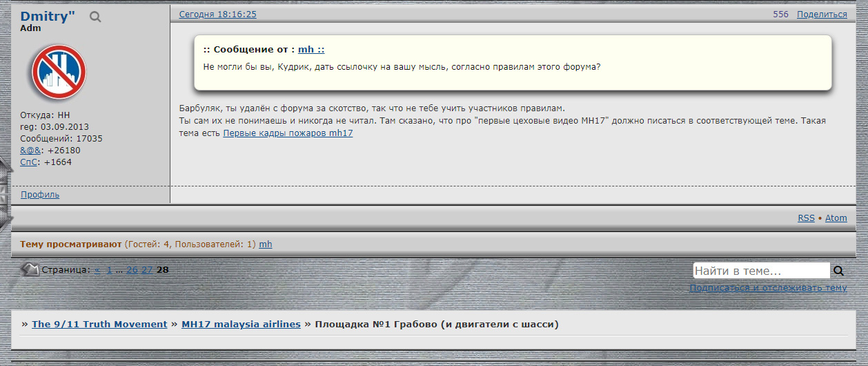The image size is (868, 366).
Task: Click the magnifier icon next to Dmitry"
Action: pyautogui.click(x=95, y=17)
